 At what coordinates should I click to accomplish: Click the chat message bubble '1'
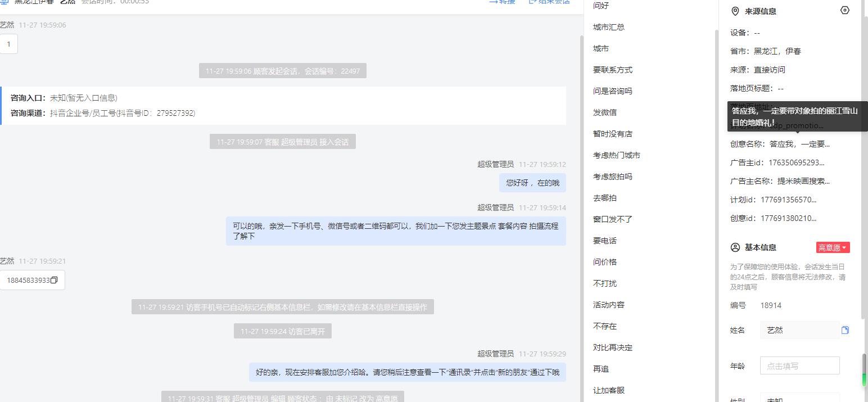coord(8,44)
